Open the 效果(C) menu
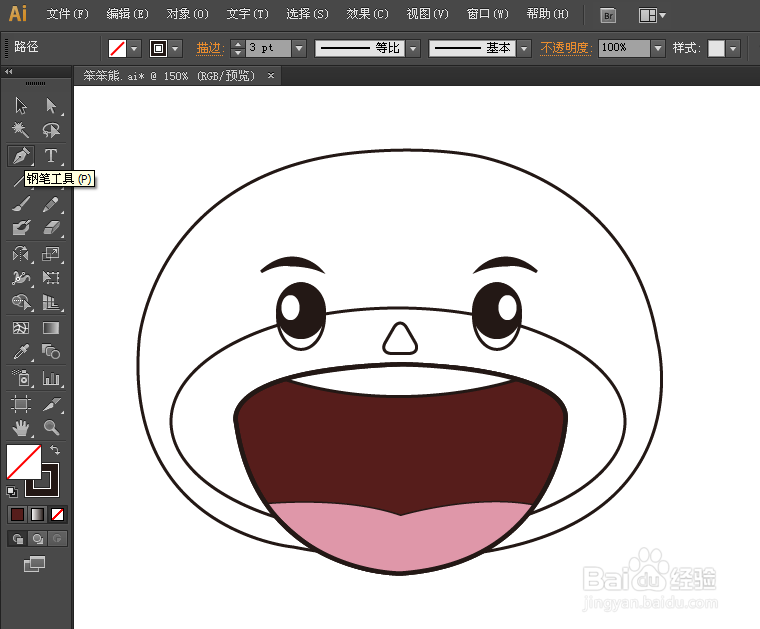760x629 pixels. click(x=367, y=14)
